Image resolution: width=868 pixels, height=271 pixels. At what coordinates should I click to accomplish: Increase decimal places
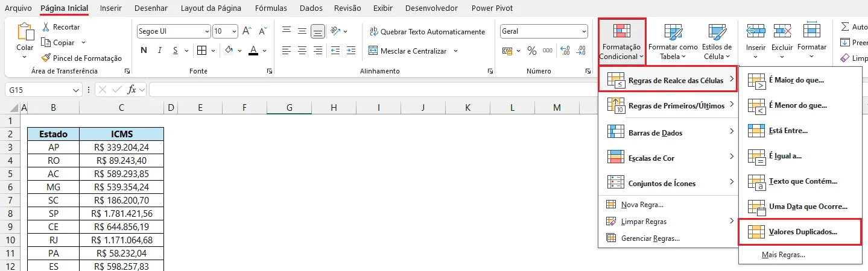click(565, 51)
